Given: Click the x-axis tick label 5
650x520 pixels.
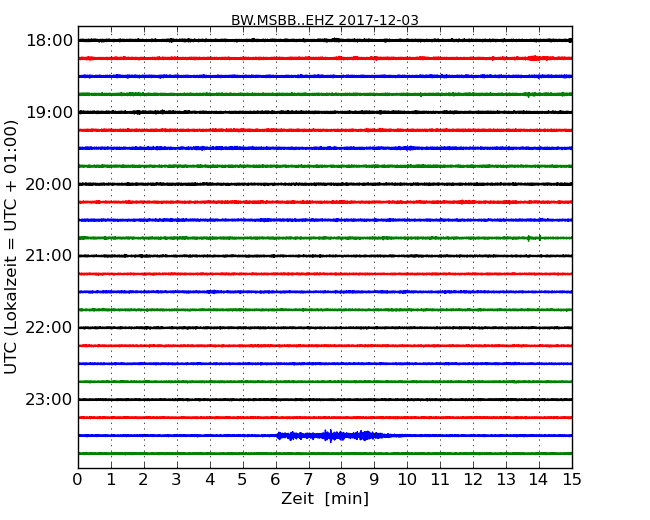Looking at the screenshot, I should [x=243, y=479].
